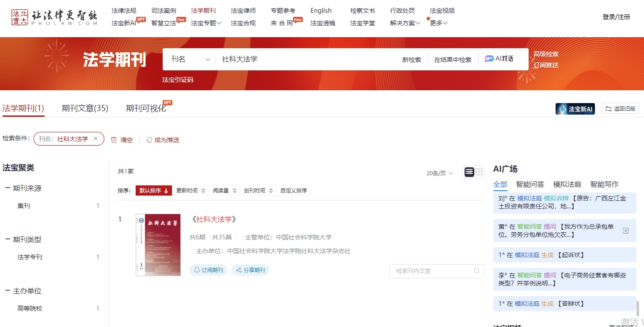Screen dimensions: 644x327
Task: Open 法宝新AI in navigation bar
Action: coord(124,23)
